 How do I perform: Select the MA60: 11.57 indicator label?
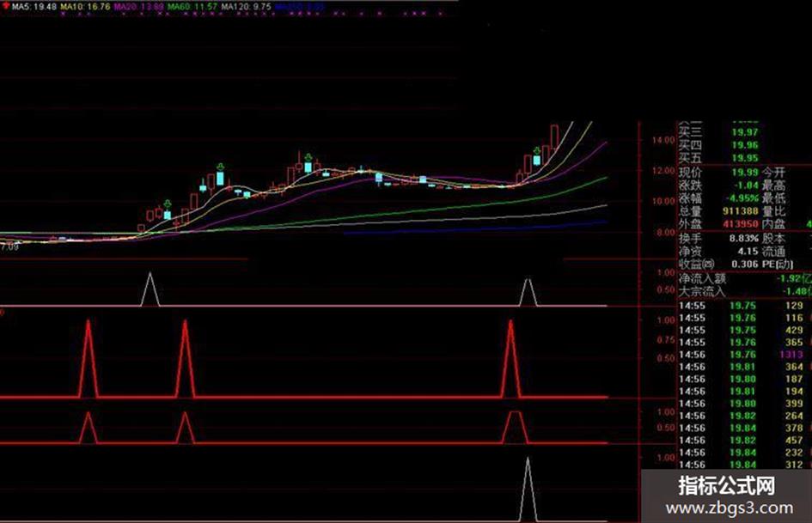(x=192, y=7)
